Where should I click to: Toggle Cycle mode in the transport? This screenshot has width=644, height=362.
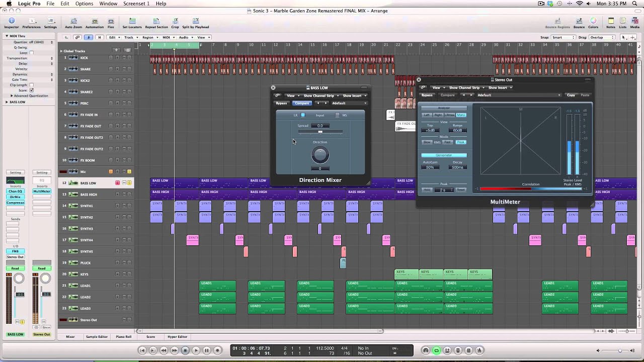coord(436,350)
